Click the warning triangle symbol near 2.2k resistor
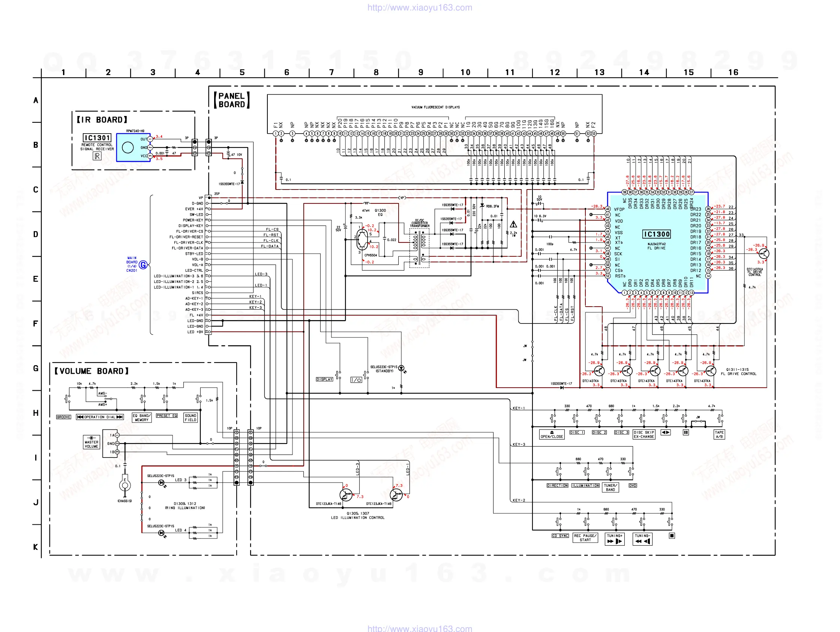This screenshot has height=632, width=840. (513, 224)
